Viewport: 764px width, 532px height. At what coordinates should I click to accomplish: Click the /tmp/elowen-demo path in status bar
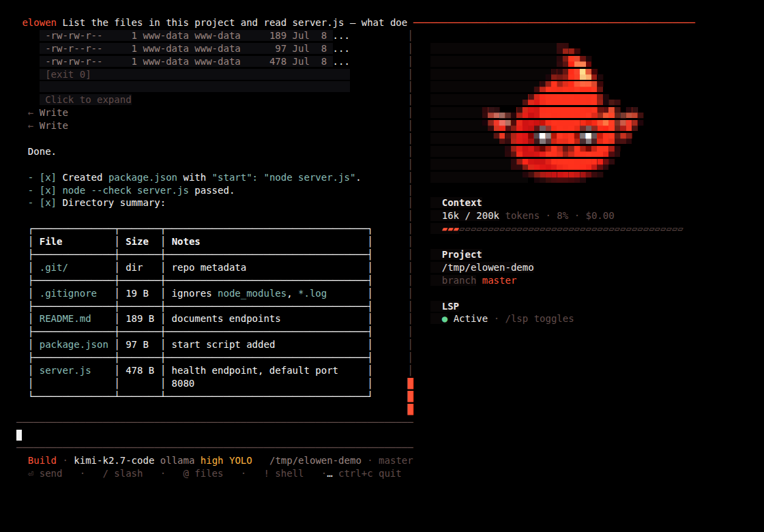coord(316,460)
